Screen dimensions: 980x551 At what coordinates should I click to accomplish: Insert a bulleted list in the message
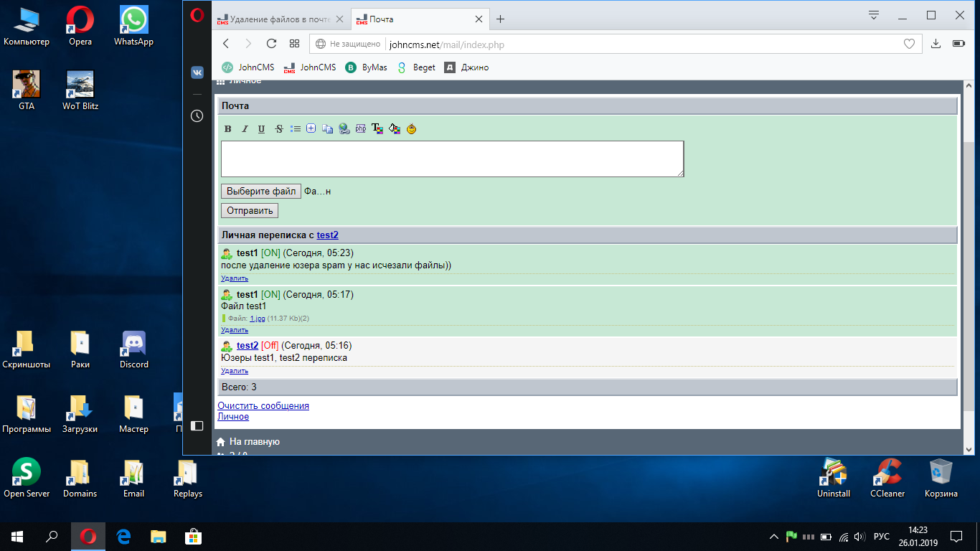pyautogui.click(x=296, y=129)
